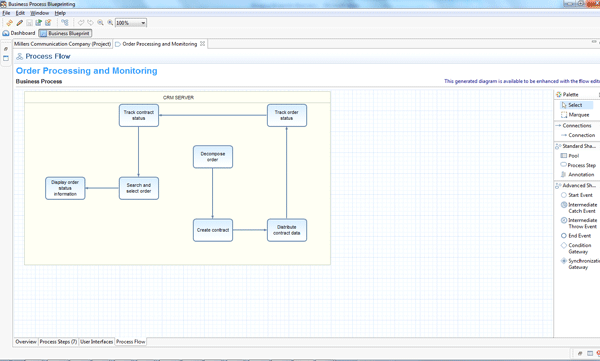This screenshot has width=600, height=361.
Task: Open the Overview bottom tab
Action: [x=26, y=341]
